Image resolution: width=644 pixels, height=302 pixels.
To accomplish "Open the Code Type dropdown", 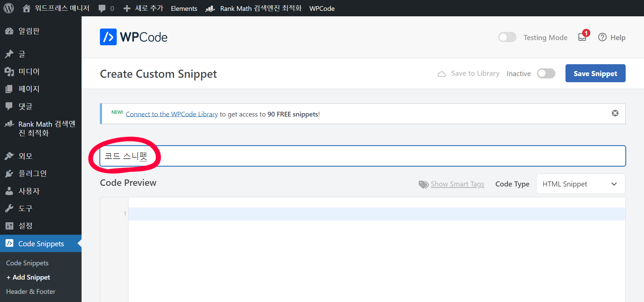I will tap(581, 184).
